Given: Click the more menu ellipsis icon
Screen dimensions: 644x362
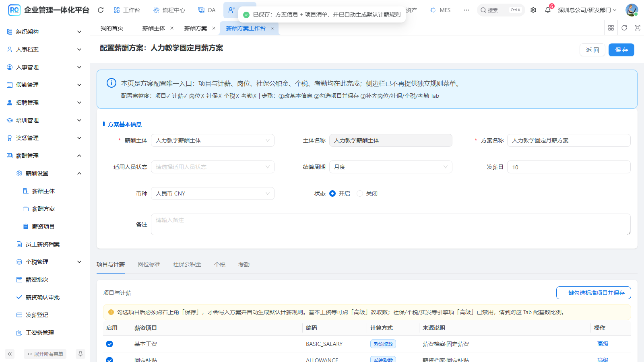Looking at the screenshot, I should click(x=466, y=10).
